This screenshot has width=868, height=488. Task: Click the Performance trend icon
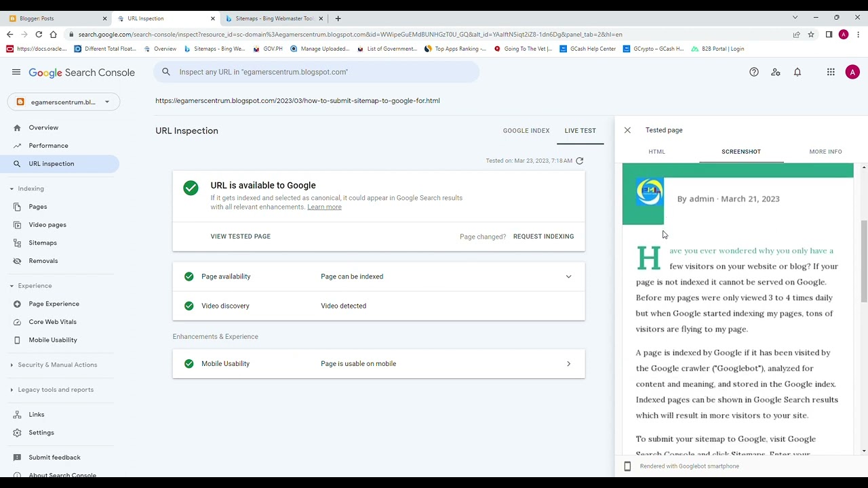pyautogui.click(x=17, y=146)
